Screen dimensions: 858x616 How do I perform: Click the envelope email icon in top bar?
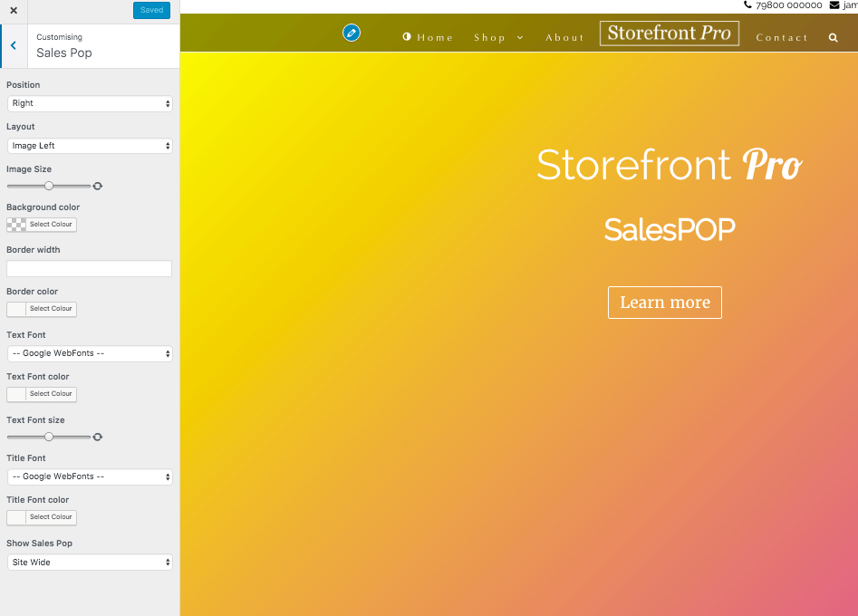tap(834, 5)
